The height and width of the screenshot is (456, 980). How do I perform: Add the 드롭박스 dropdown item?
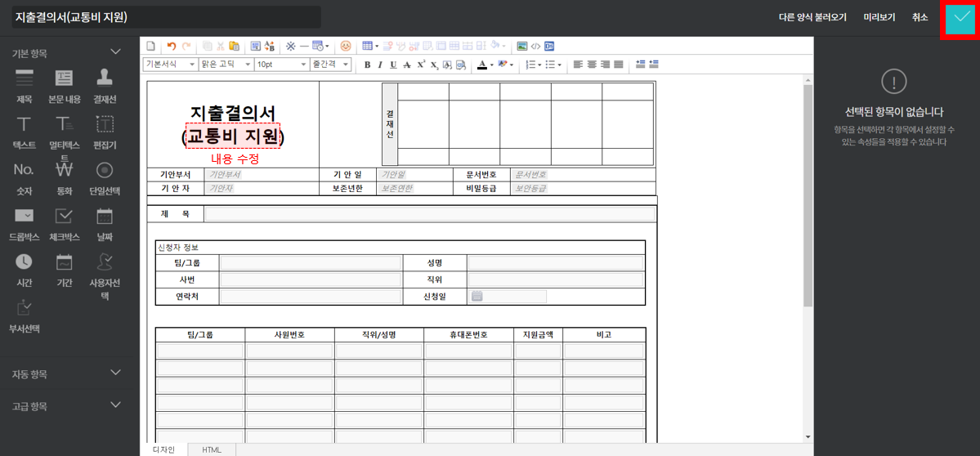tap(25, 224)
